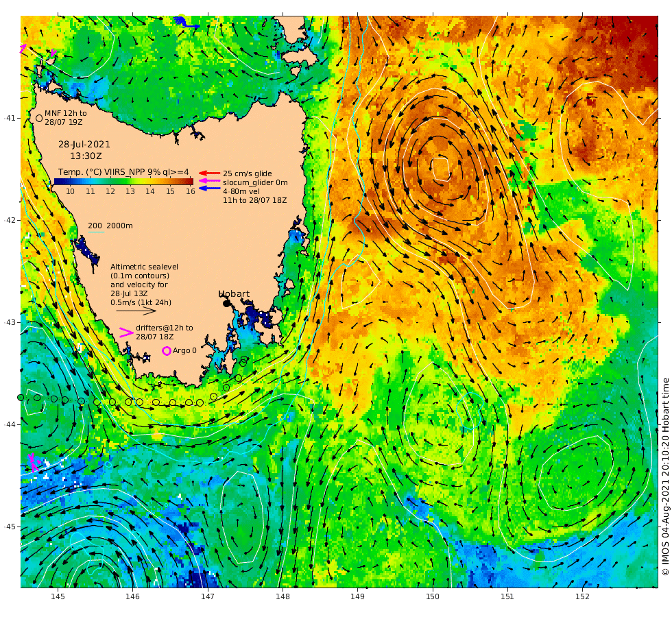Click the '200 2000m' contour label

pos(110,226)
